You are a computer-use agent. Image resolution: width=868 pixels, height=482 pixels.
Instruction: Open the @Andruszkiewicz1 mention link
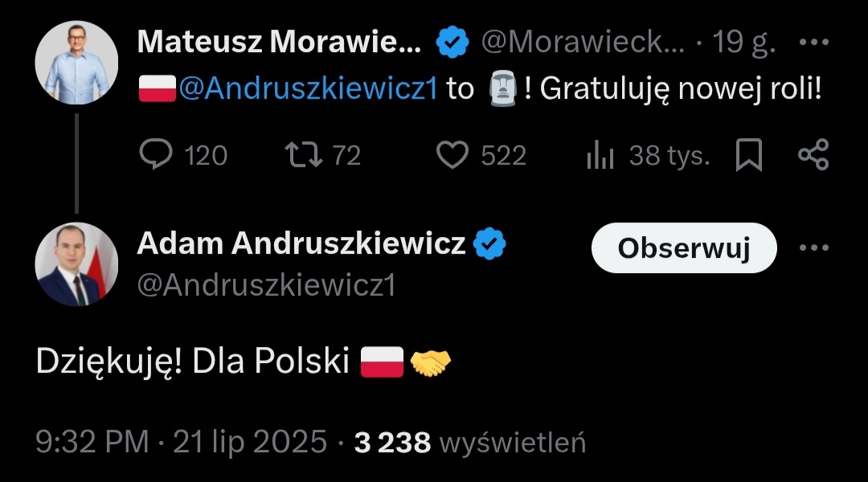tap(308, 88)
